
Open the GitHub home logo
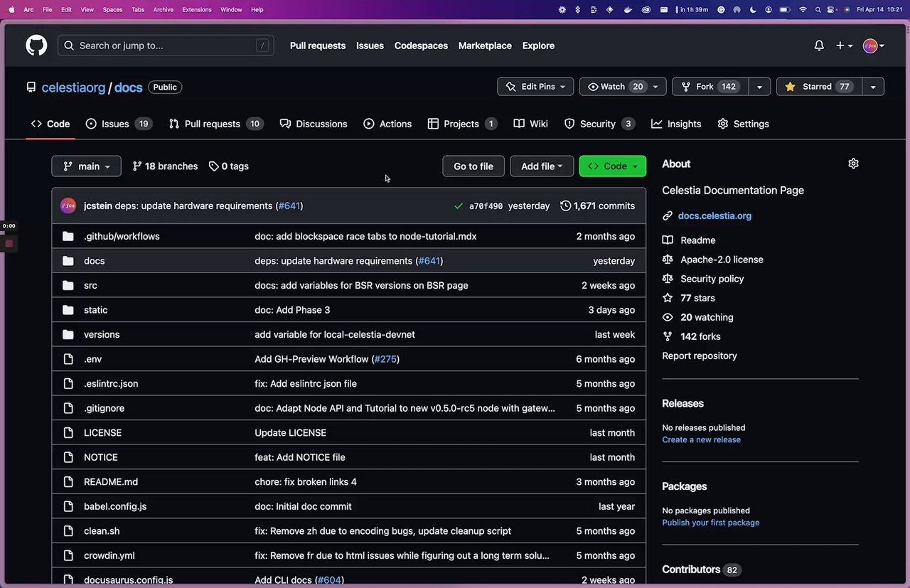36,46
